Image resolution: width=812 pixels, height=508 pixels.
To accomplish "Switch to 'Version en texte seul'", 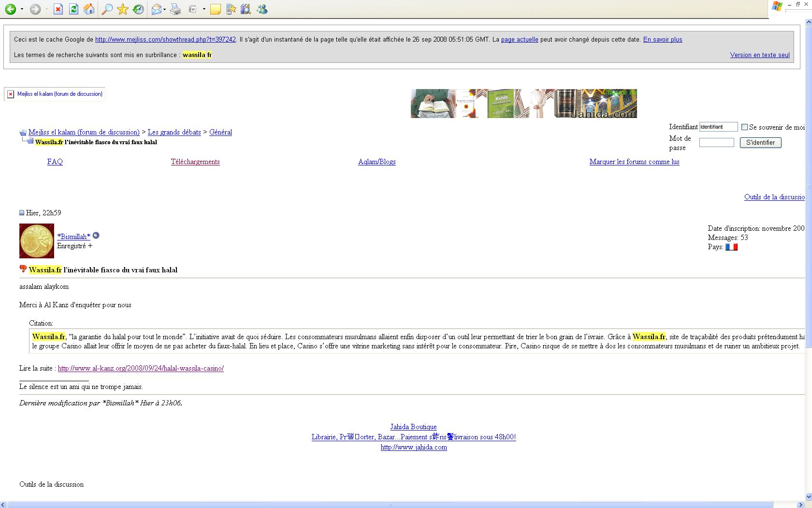I will (760, 55).
